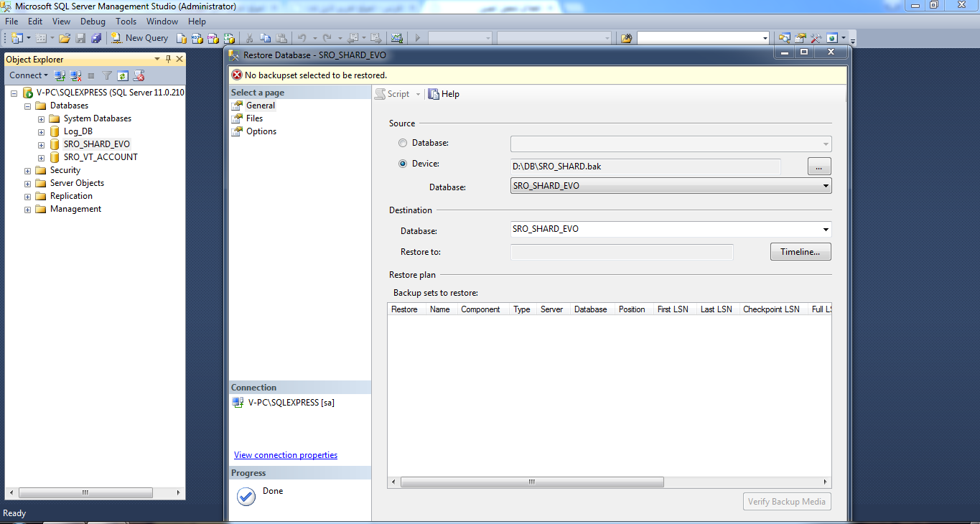Click the Timeline... button
The width and height of the screenshot is (980, 524).
tap(801, 252)
